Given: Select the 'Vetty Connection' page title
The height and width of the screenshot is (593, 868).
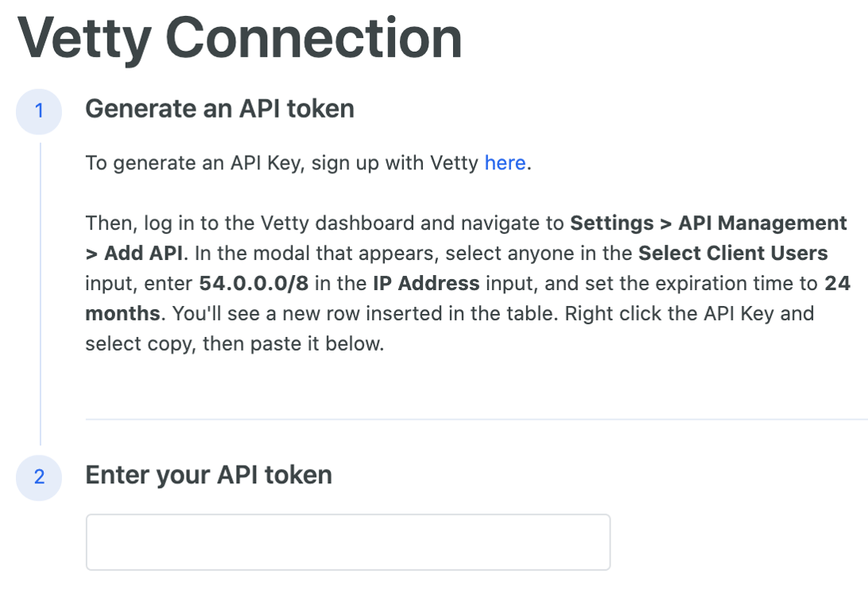Looking at the screenshot, I should tap(242, 37).
